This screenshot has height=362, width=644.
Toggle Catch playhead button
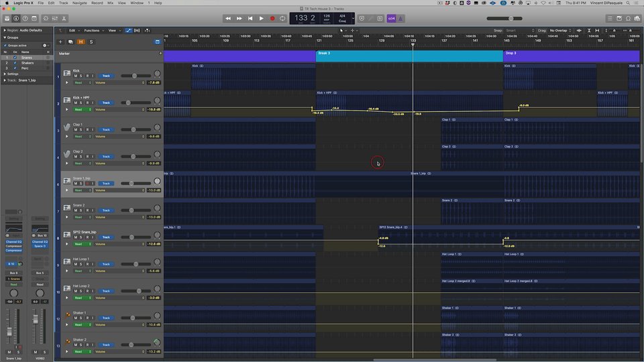[147, 30]
